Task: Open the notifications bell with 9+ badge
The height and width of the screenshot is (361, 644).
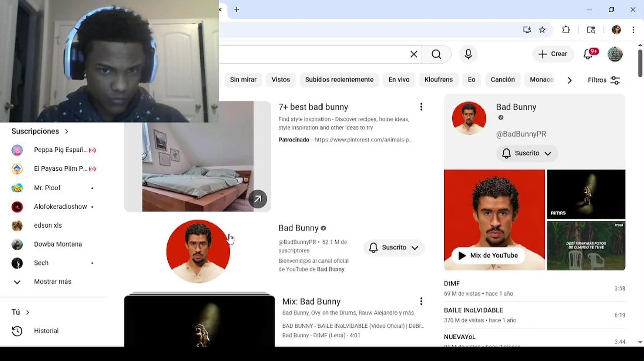Action: point(589,54)
